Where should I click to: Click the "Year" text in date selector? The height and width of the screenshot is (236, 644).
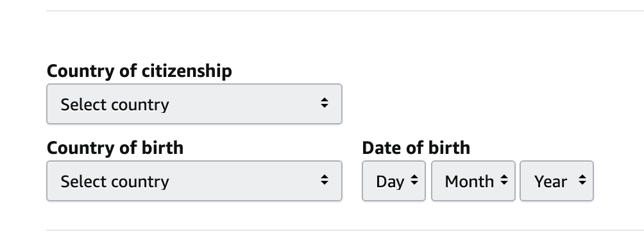pyautogui.click(x=550, y=181)
